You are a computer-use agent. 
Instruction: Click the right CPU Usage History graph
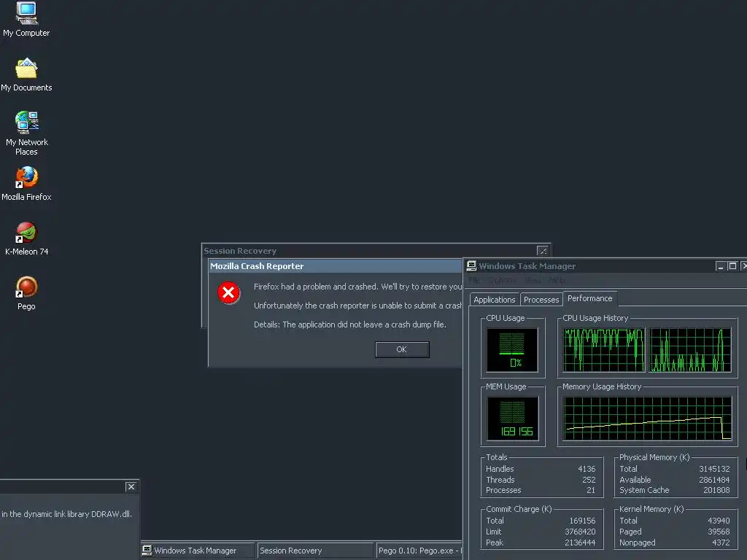pyautogui.click(x=690, y=350)
